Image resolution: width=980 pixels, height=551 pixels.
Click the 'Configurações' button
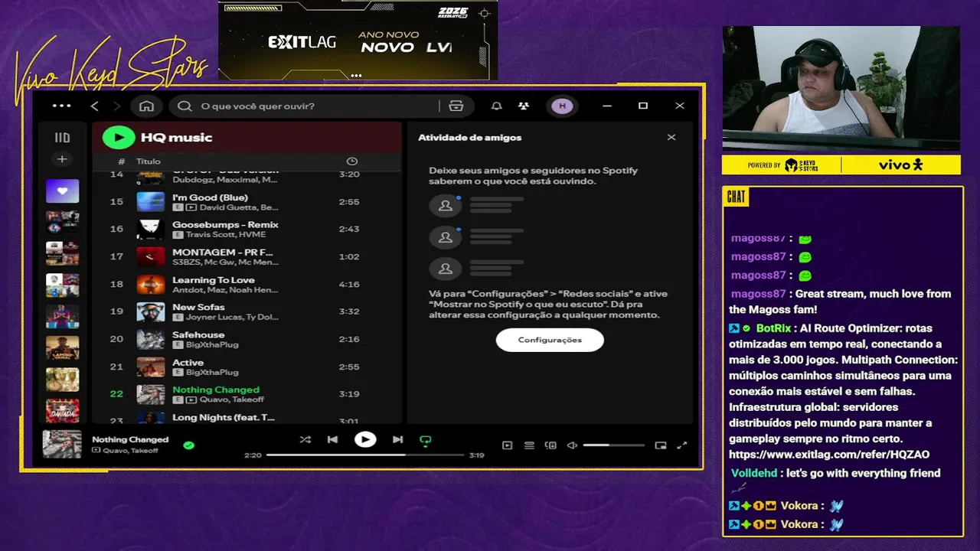click(x=550, y=340)
